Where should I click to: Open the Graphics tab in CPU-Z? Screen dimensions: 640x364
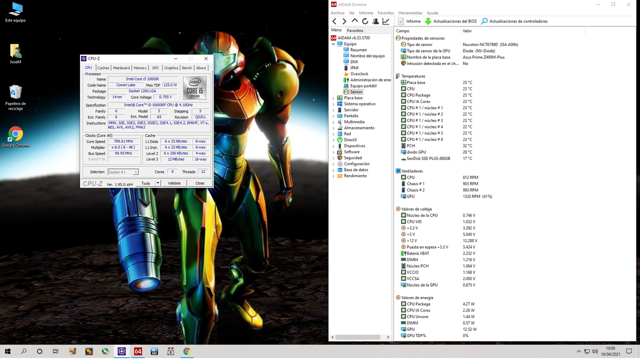(x=171, y=68)
